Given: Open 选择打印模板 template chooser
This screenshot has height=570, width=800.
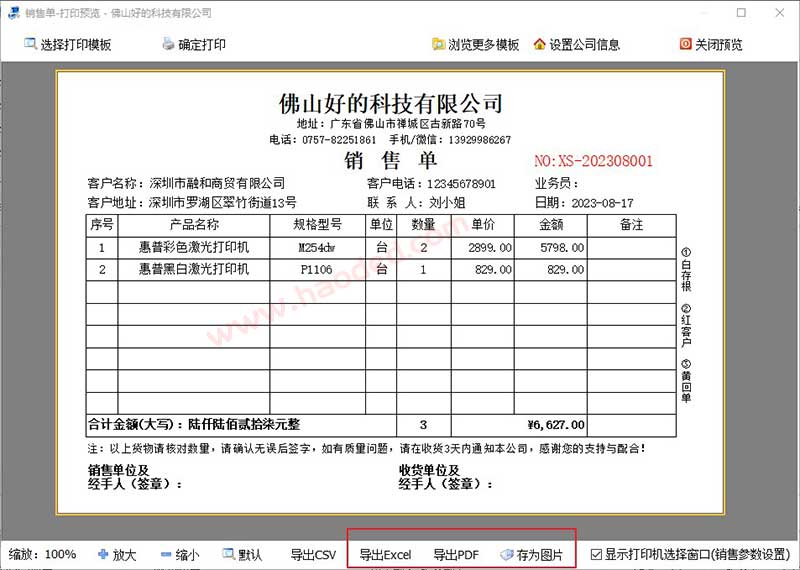Looking at the screenshot, I should 68,44.
